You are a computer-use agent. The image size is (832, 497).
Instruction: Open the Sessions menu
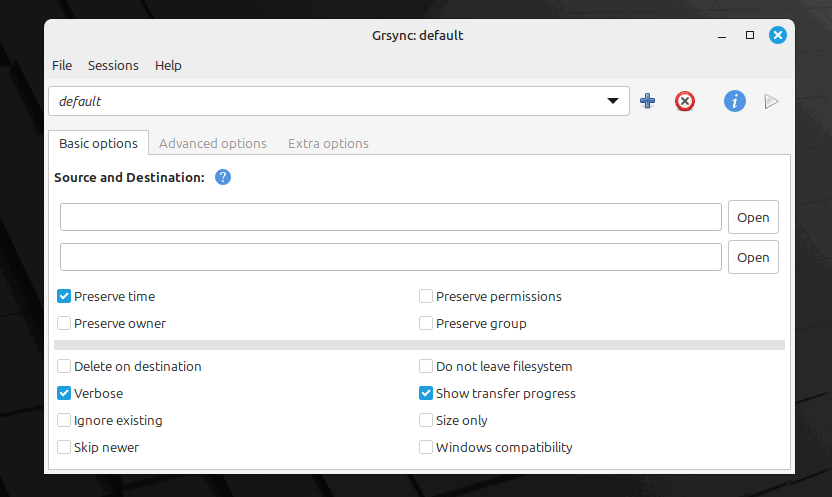point(113,65)
